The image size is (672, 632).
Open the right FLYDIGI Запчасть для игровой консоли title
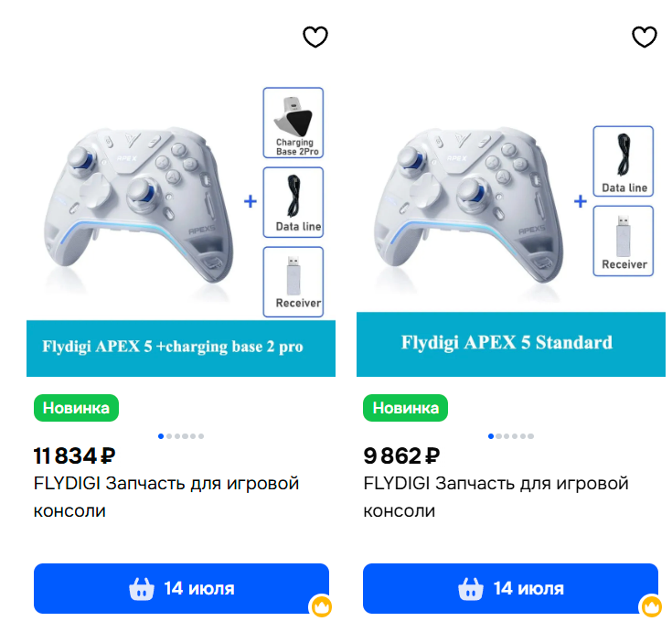pos(496,497)
